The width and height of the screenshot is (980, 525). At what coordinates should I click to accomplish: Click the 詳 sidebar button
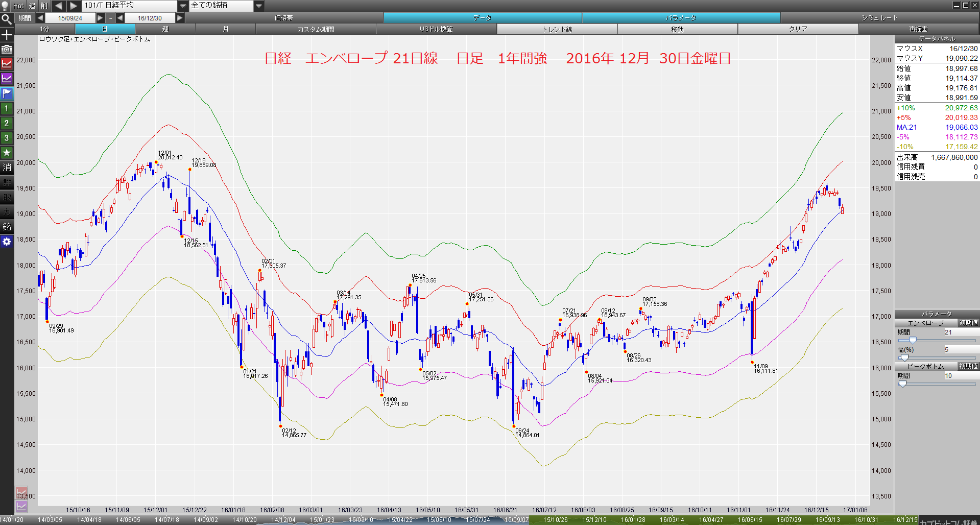7,182
